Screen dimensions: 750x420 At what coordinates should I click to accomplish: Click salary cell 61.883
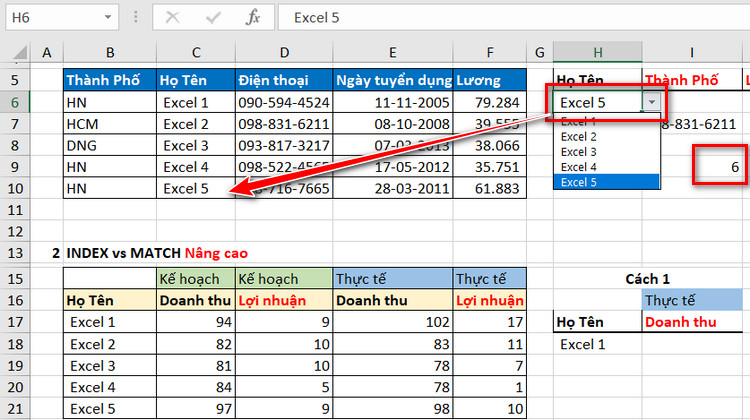click(x=490, y=188)
